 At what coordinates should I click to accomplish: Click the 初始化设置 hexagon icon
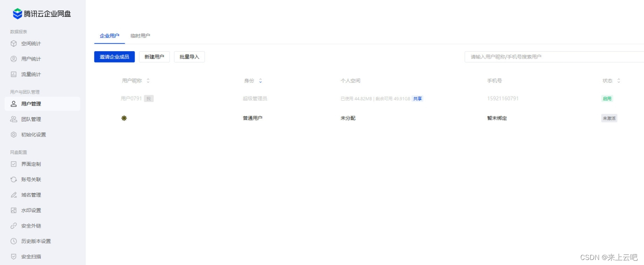click(13, 135)
